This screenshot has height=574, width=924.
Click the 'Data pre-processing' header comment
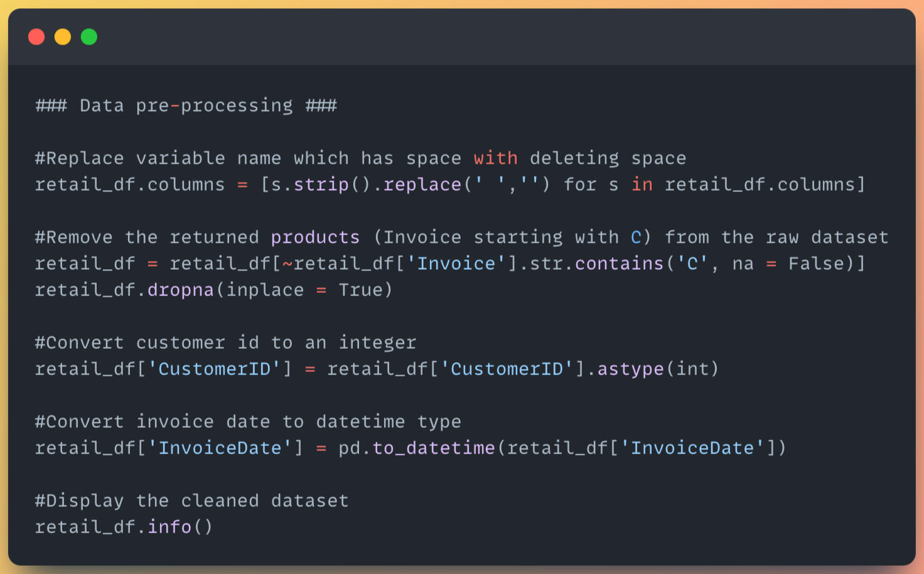pos(186,105)
